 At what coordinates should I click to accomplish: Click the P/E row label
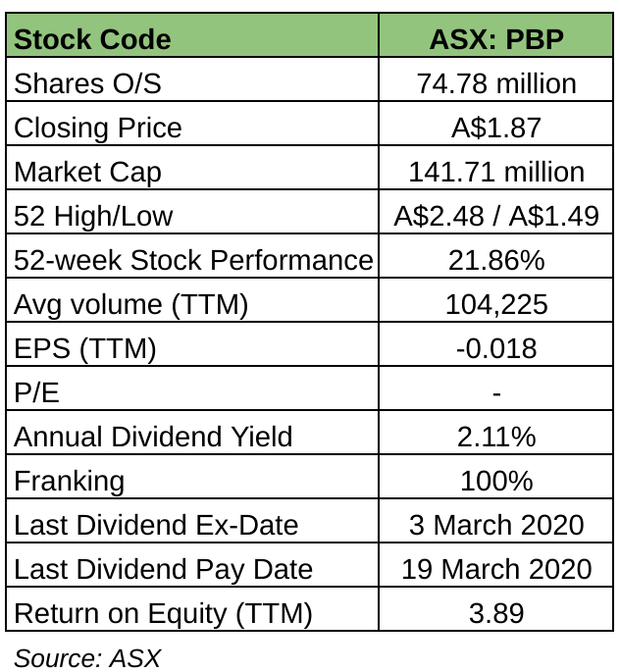[35, 392]
